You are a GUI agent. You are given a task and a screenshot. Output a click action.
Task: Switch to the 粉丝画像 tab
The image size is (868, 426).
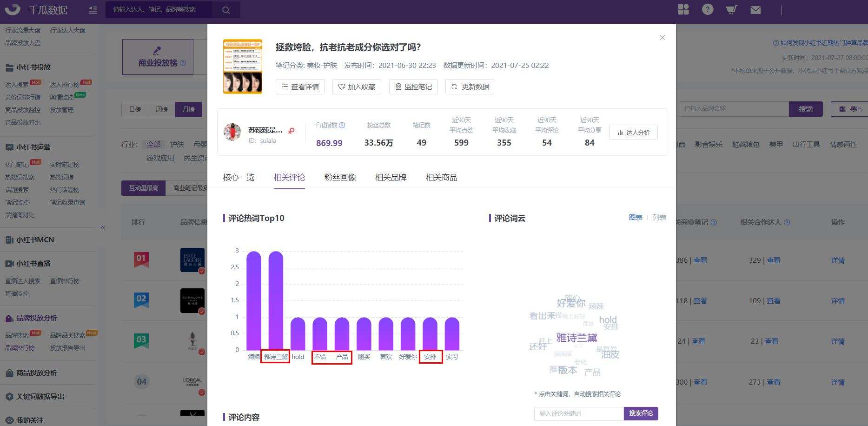(340, 177)
